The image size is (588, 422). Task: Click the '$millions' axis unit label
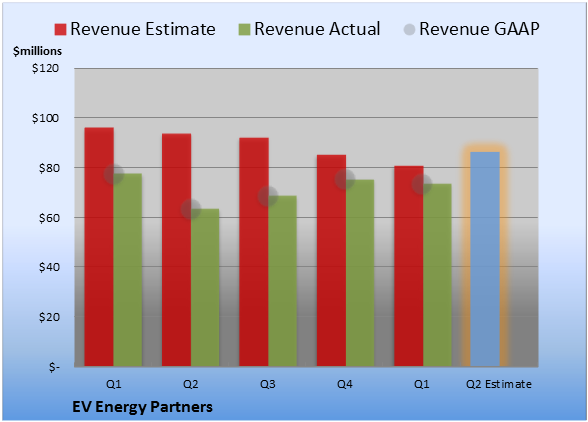coord(38,51)
